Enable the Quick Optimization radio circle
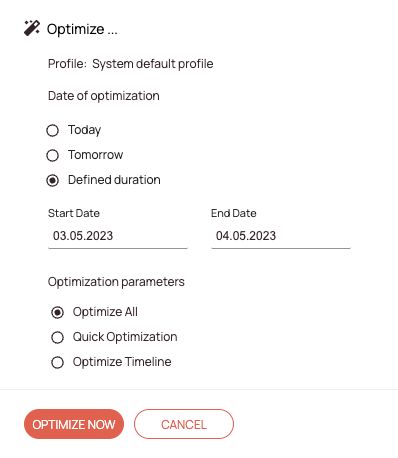398x458 pixels. tap(57, 337)
